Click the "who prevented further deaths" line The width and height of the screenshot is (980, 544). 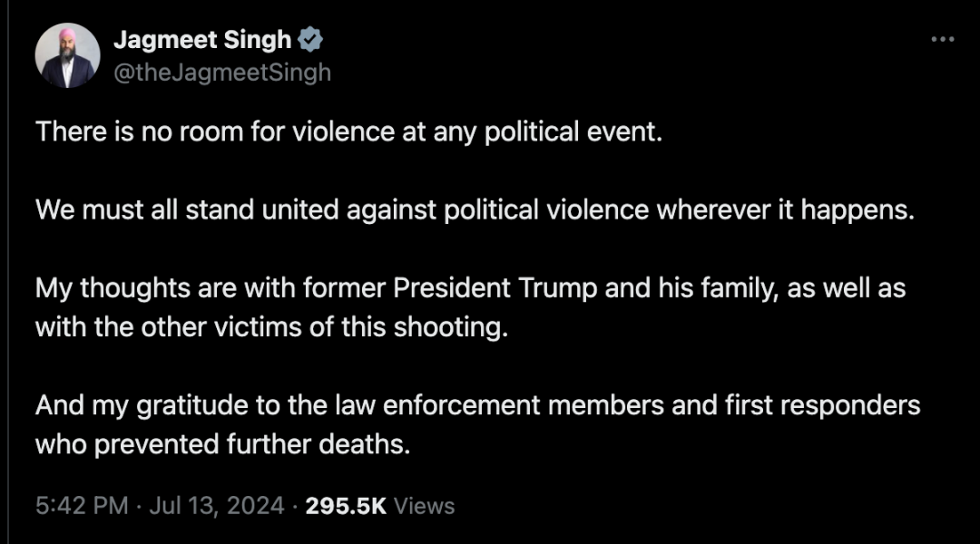(x=223, y=444)
